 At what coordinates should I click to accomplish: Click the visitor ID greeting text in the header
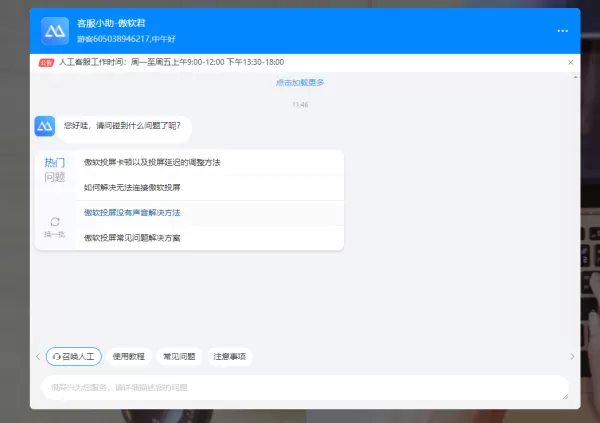point(126,39)
